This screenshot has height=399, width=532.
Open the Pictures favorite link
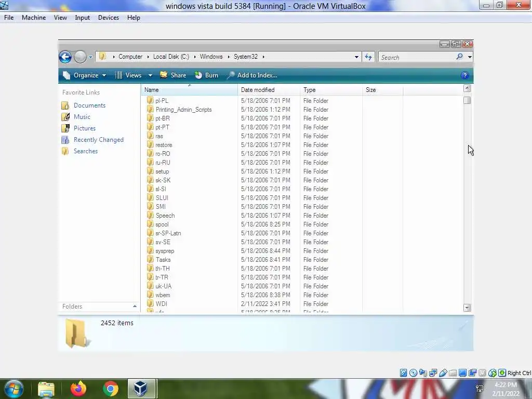pyautogui.click(x=85, y=128)
